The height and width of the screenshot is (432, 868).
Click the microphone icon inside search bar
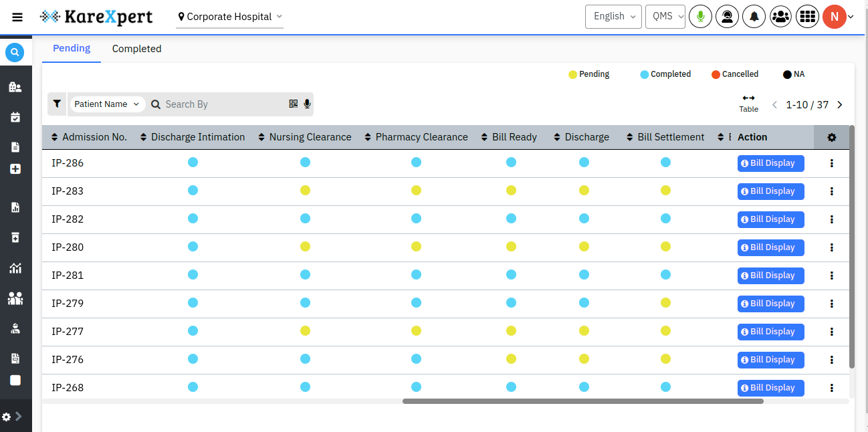307,104
